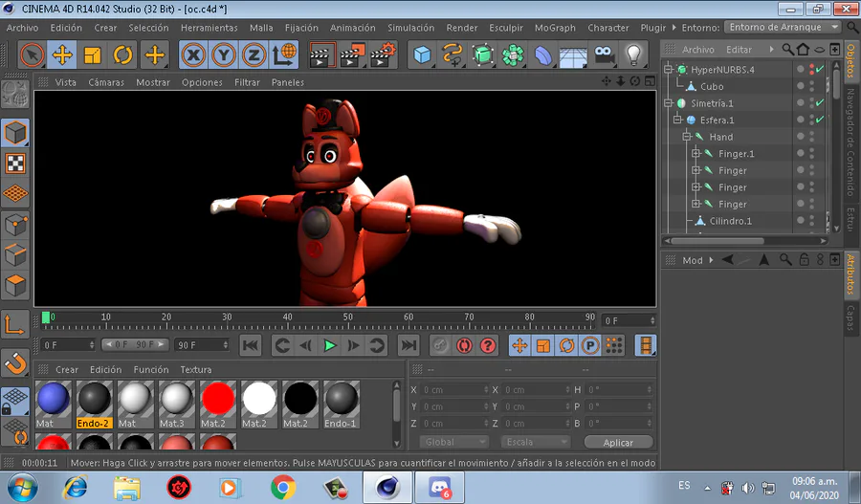
Task: Open the Capas side tab
Action: click(851, 318)
